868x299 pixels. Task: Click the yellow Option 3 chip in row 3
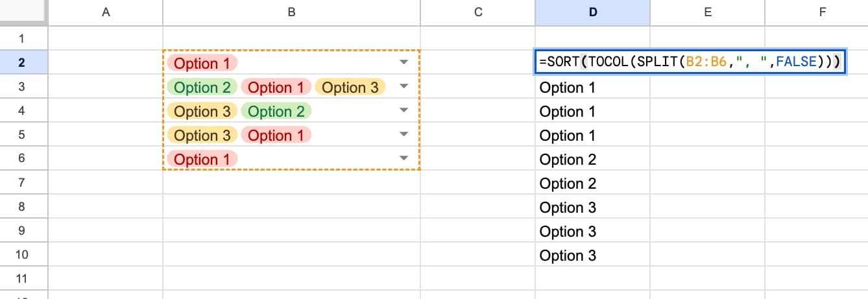[x=350, y=88]
